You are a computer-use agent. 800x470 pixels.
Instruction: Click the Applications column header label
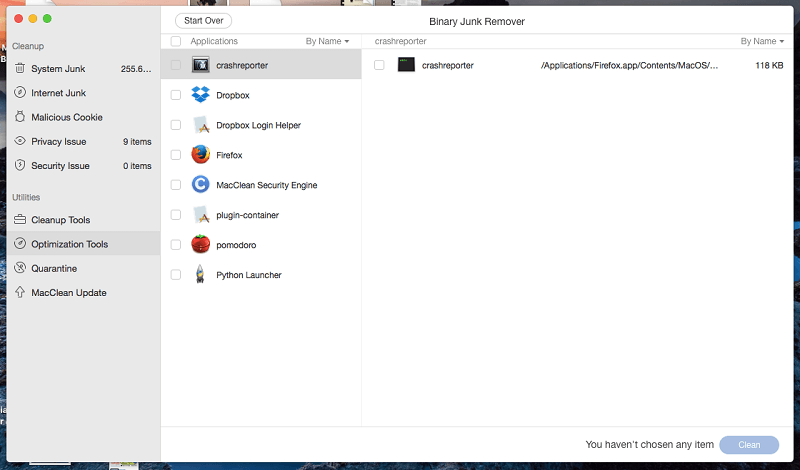pyautogui.click(x=214, y=41)
